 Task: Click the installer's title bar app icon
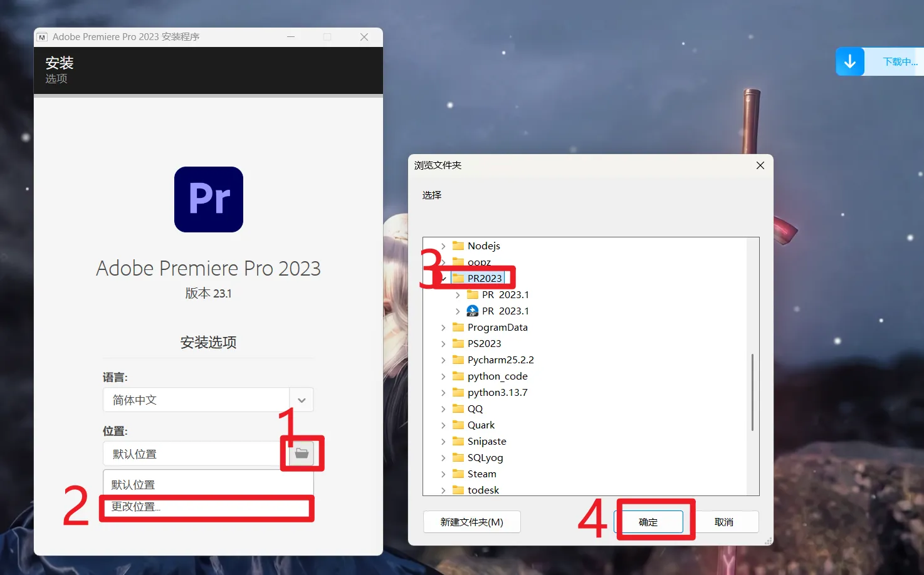click(x=42, y=37)
